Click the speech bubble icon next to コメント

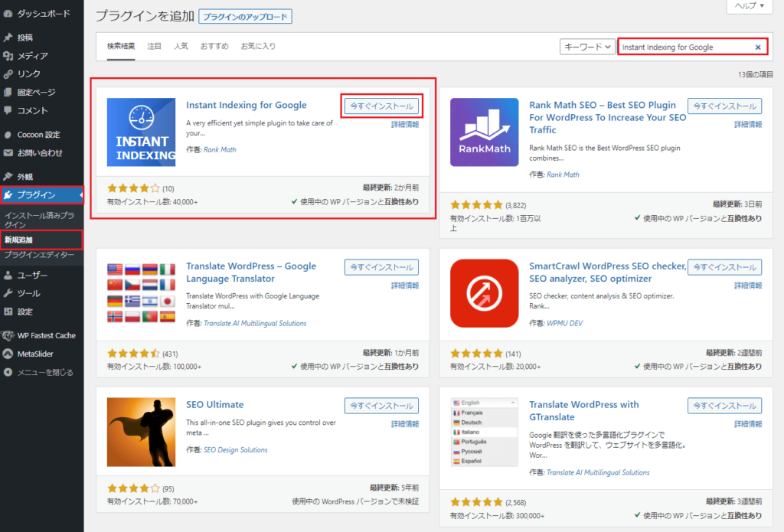[8, 110]
